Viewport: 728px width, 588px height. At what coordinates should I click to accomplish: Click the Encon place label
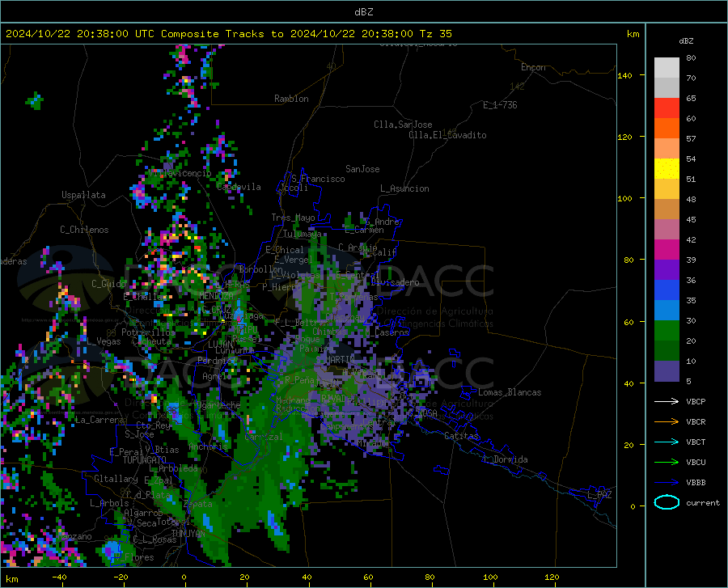click(533, 67)
